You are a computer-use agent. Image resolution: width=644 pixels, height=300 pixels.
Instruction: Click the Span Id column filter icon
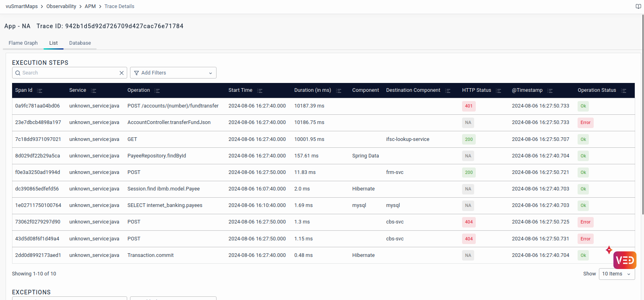point(39,91)
